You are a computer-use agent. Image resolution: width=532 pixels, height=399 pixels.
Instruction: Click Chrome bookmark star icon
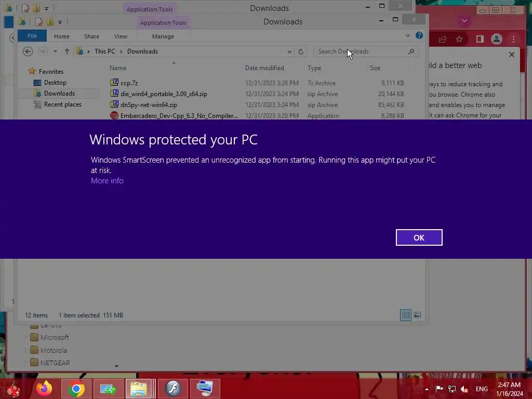[459, 39]
